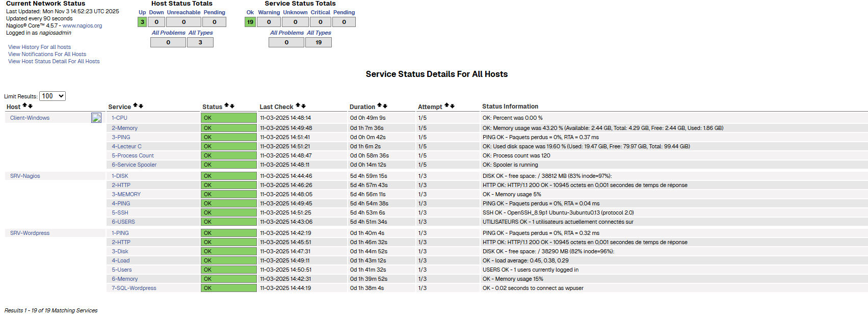868x318 pixels.
Task: Open View History For all hosts
Action: point(39,47)
